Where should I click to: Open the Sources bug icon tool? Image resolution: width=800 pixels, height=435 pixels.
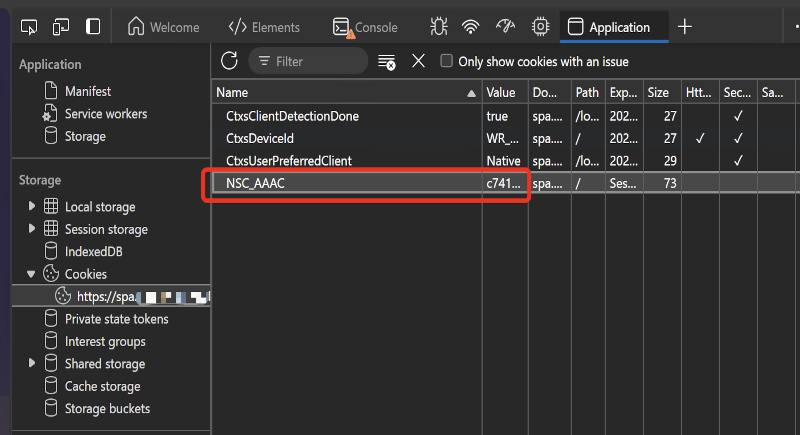(x=437, y=27)
